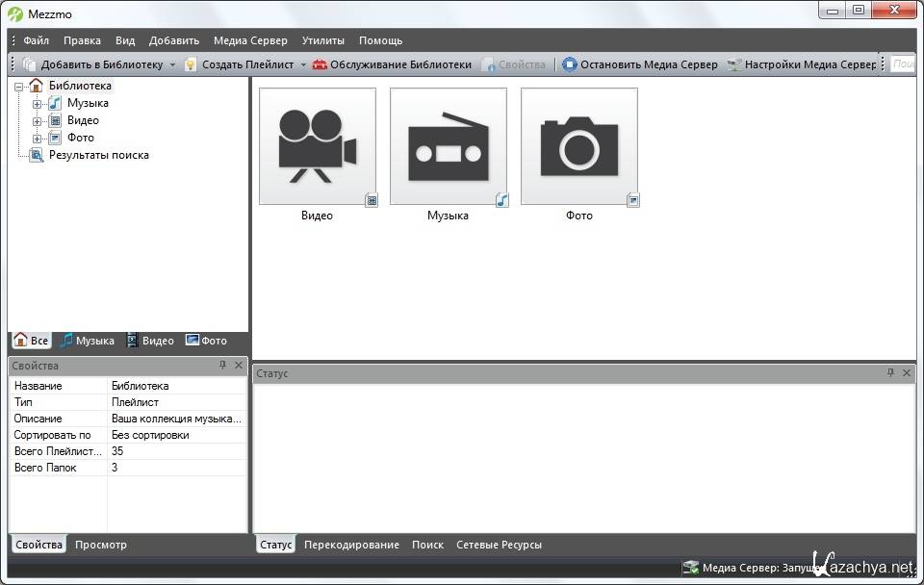
Task: Open the Видео camera thumbnail
Action: [317, 146]
